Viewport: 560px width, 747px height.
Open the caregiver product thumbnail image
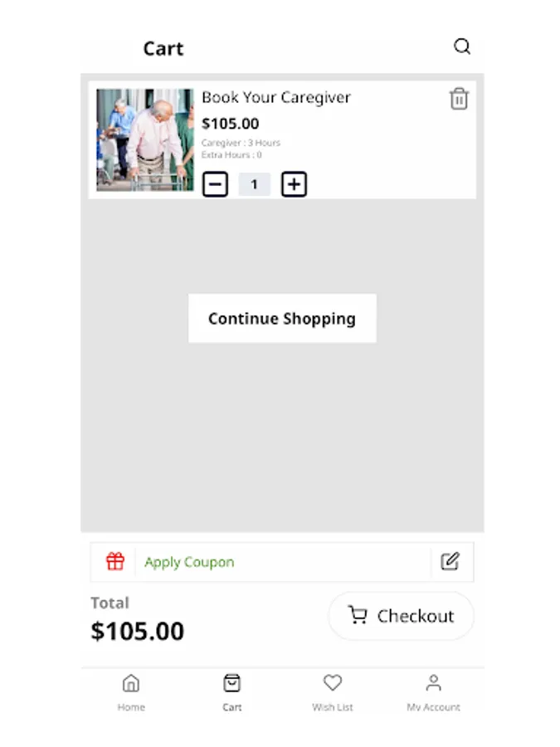(145, 140)
